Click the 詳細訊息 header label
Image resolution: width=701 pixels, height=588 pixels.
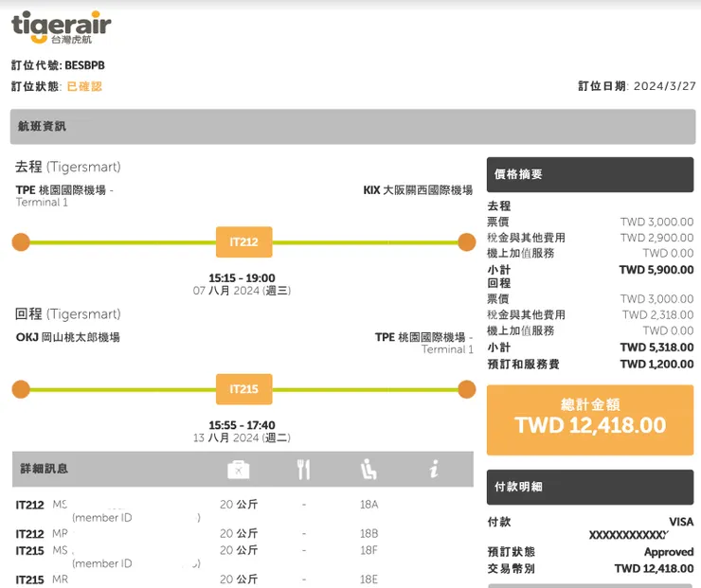click(44, 469)
